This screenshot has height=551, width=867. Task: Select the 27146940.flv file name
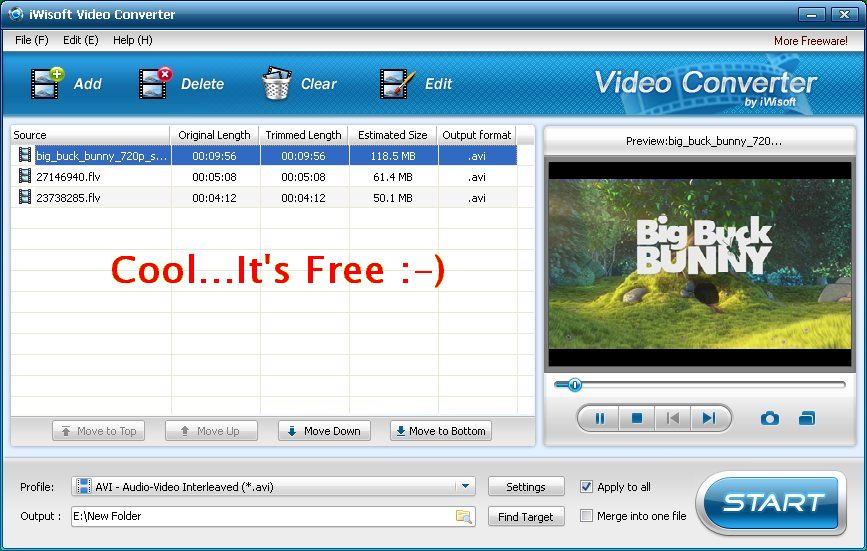point(68,177)
